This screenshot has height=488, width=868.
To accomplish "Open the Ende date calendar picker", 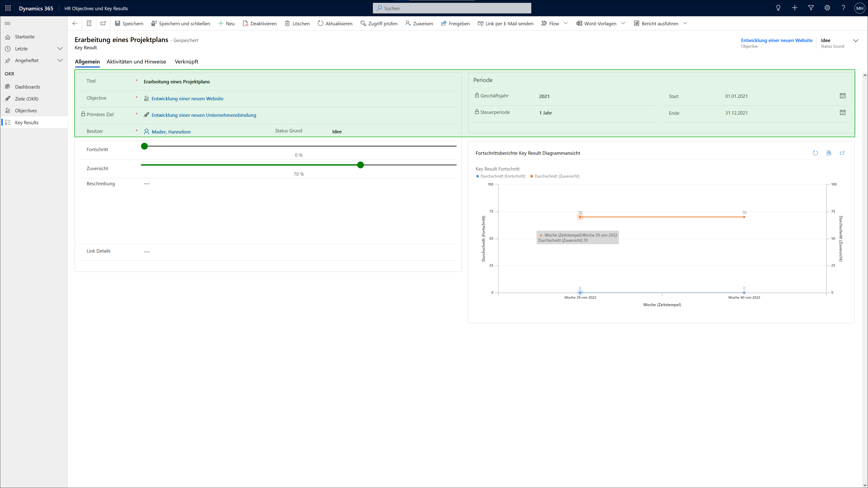I will [843, 113].
